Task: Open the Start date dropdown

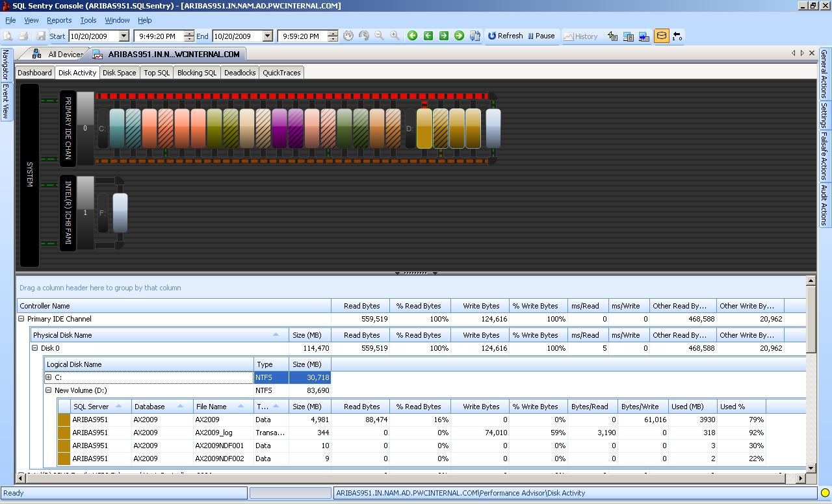Action: pyautogui.click(x=124, y=36)
